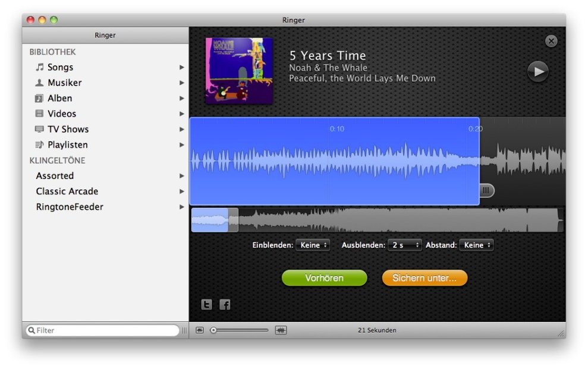
Task: Expand the Videos category arrow
Action: pyautogui.click(x=182, y=113)
